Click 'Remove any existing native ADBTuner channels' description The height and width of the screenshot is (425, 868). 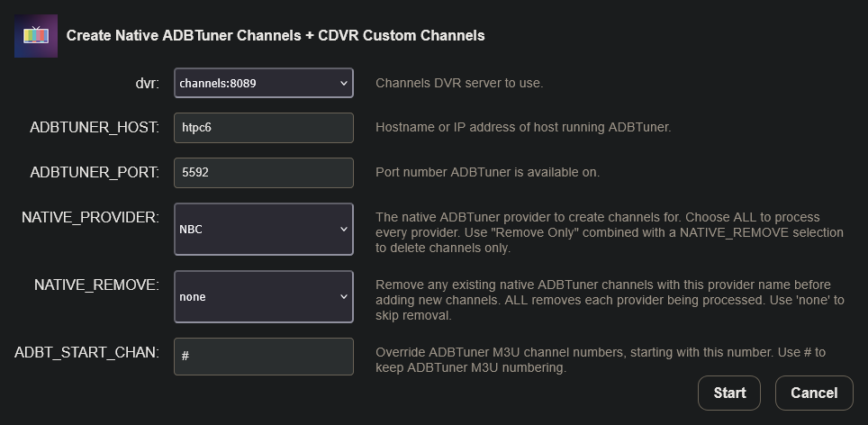click(610, 300)
